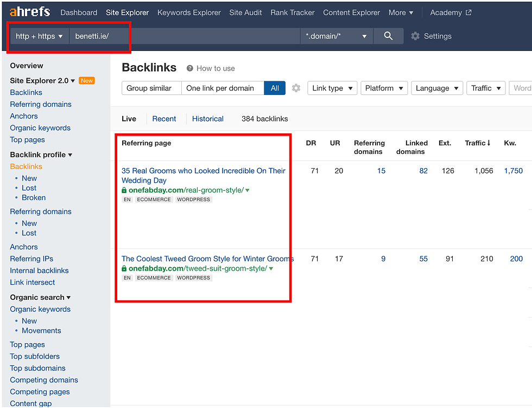The height and width of the screenshot is (411, 532).
Task: Open Competing domains
Action: coord(44,380)
